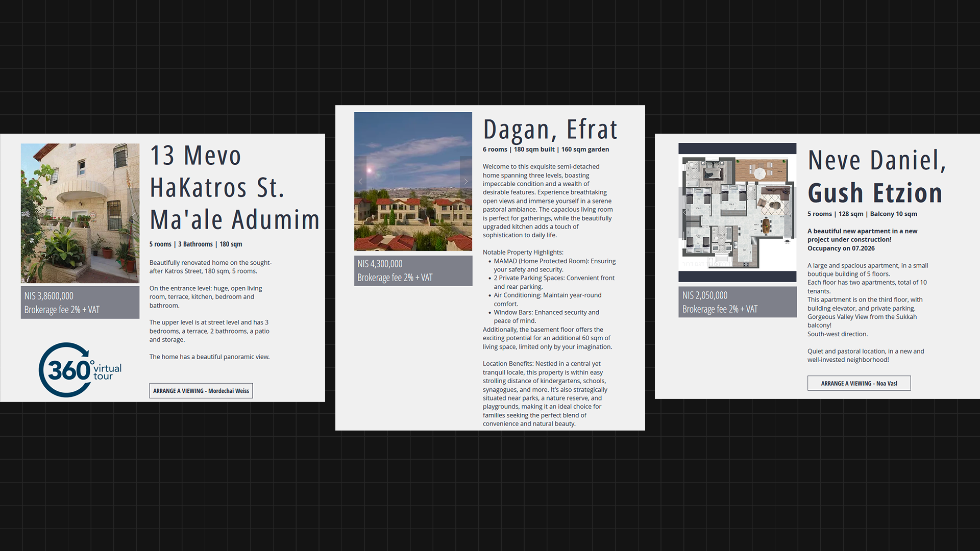Arrange a viewing with Noa Vasl
Viewport: 980px width, 551px height.
859,383
